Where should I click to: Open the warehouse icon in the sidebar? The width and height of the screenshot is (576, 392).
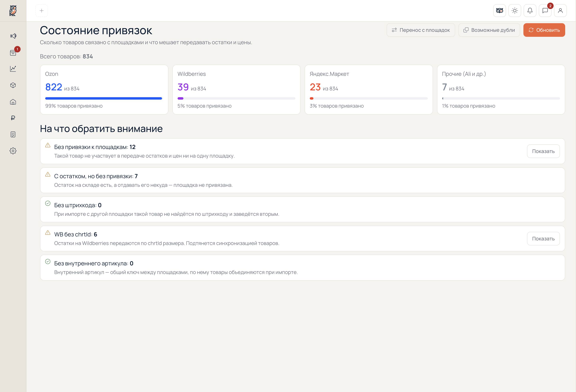[x=13, y=102]
